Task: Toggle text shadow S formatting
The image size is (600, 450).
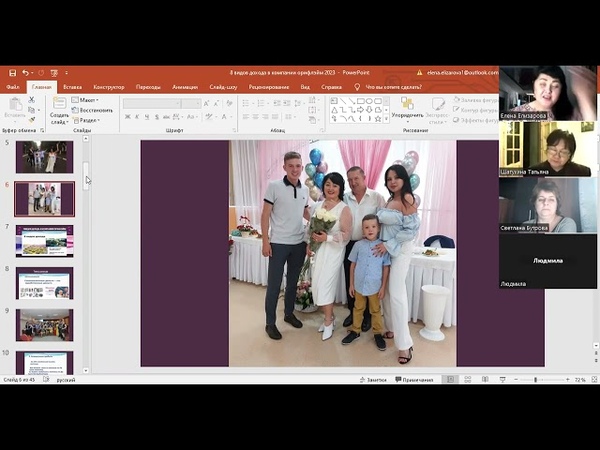Action: [156, 117]
